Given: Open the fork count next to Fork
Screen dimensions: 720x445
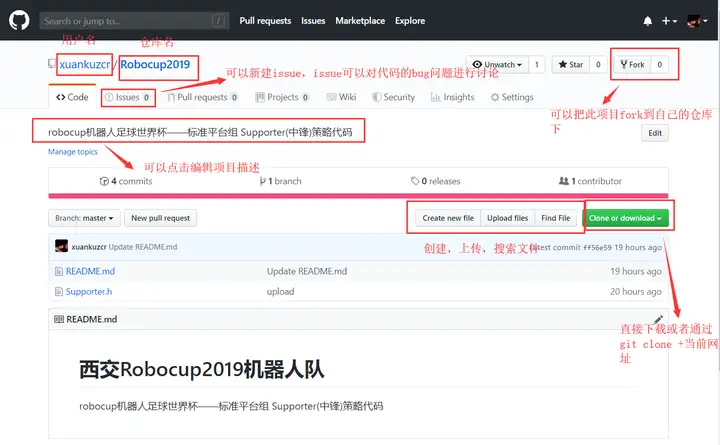Looking at the screenshot, I should (659, 65).
